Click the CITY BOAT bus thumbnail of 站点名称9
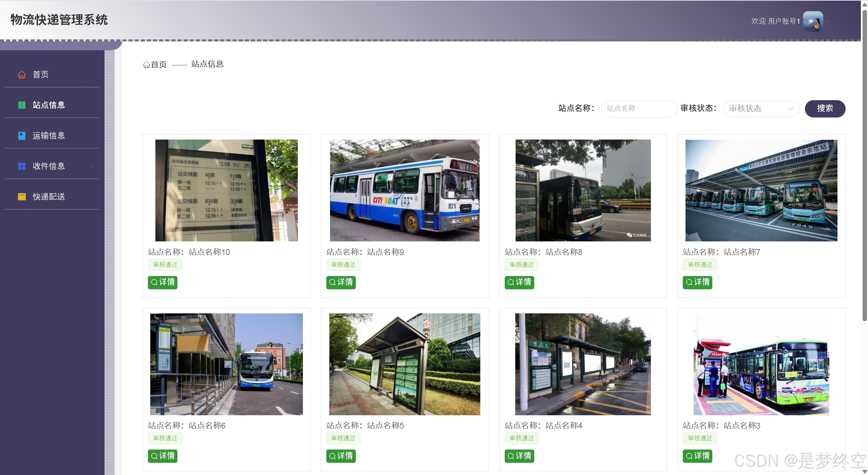This screenshot has width=868, height=475. coord(404,190)
